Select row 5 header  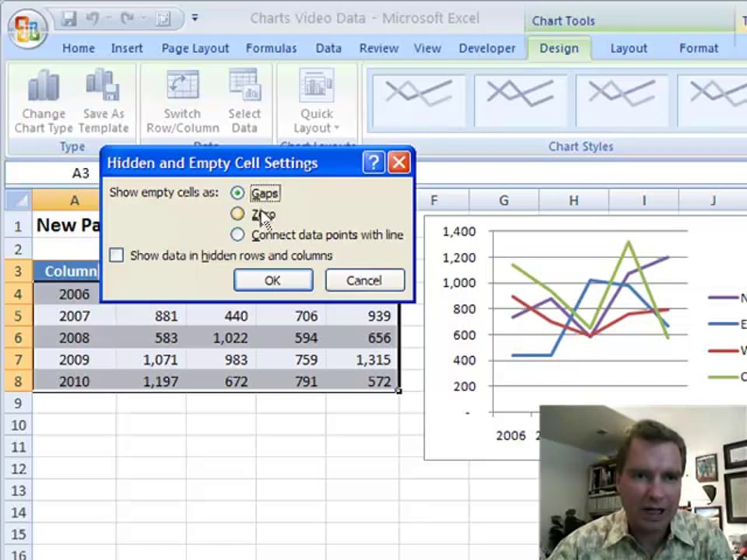pos(18,317)
